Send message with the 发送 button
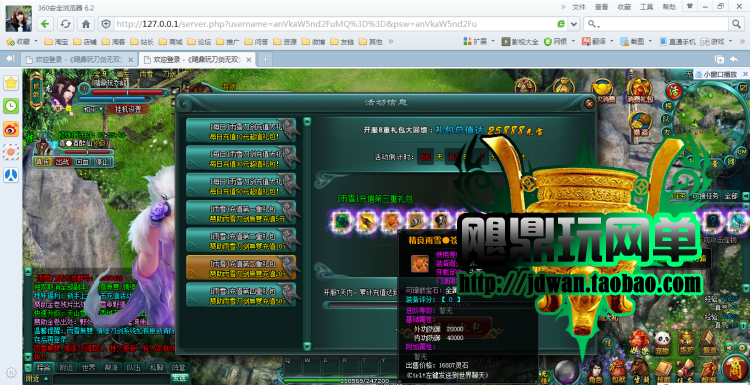 click(x=180, y=378)
